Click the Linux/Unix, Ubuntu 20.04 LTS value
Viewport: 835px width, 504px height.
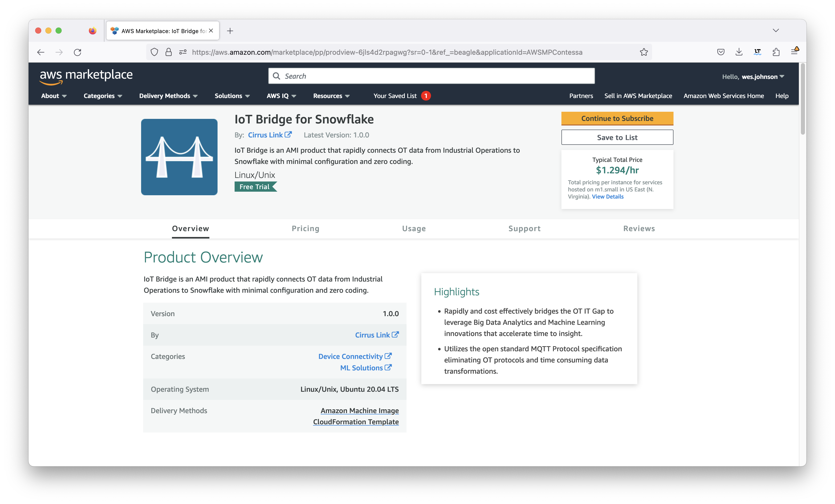[x=349, y=389]
